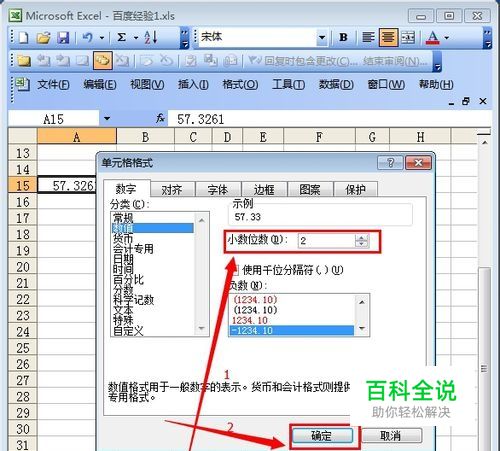Open the 视图(V) menu
The height and width of the screenshot is (451, 500).
[x=147, y=85]
